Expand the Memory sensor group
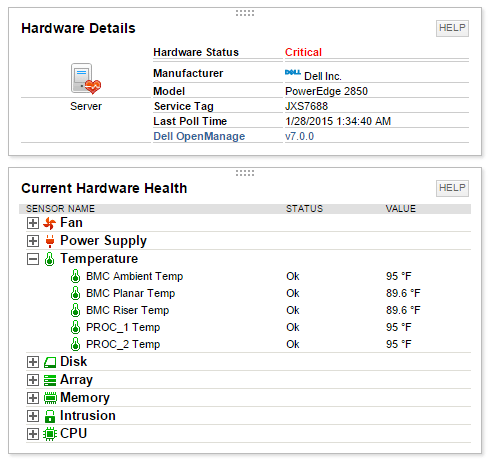The width and height of the screenshot is (491, 461). pos(33,398)
